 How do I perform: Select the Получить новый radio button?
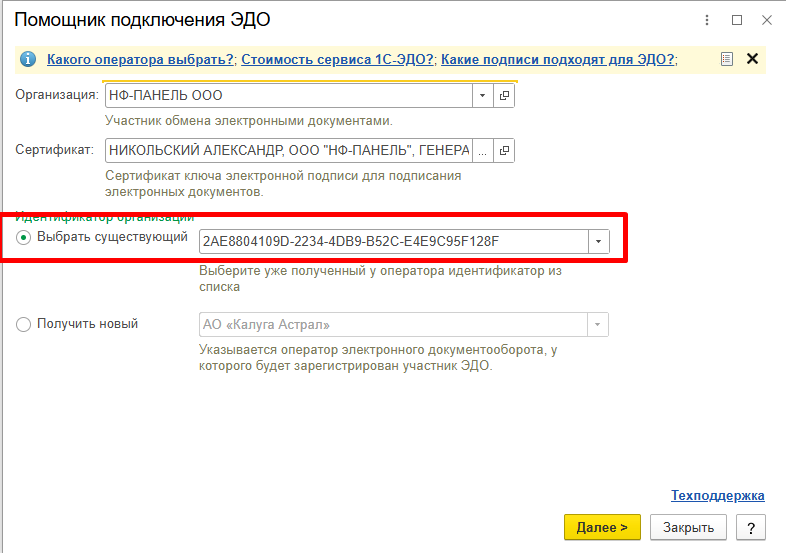coord(24,324)
